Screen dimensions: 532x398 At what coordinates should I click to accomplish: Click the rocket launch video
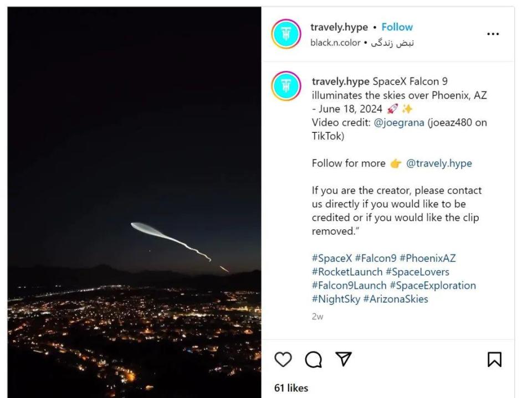[x=134, y=202]
